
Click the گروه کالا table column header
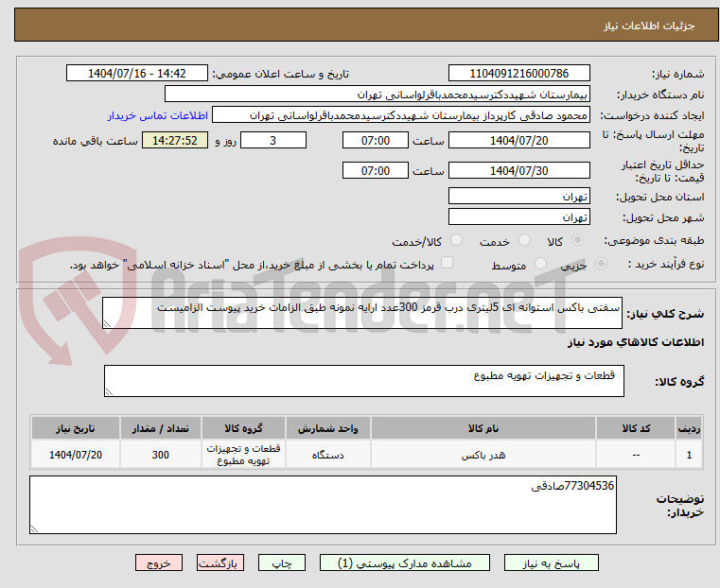pos(243,428)
